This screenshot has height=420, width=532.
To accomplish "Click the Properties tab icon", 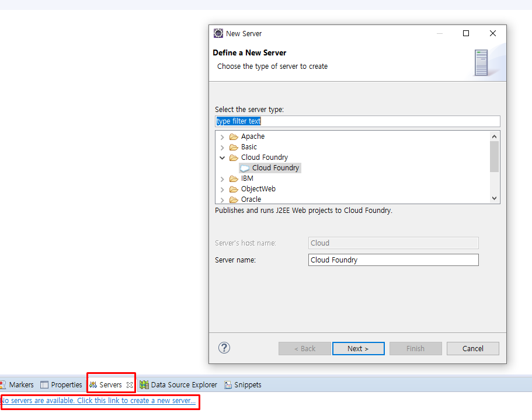I will tap(44, 385).
